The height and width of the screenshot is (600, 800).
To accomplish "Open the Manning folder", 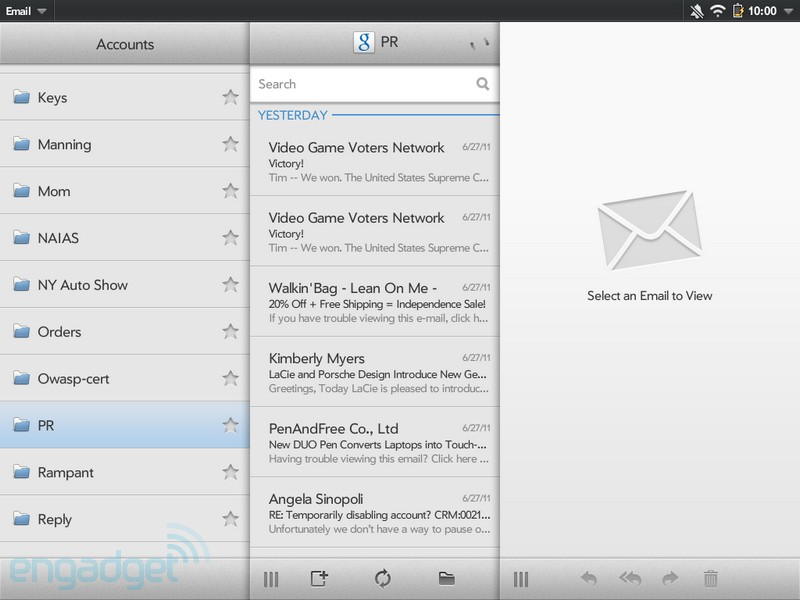I will (x=124, y=144).
